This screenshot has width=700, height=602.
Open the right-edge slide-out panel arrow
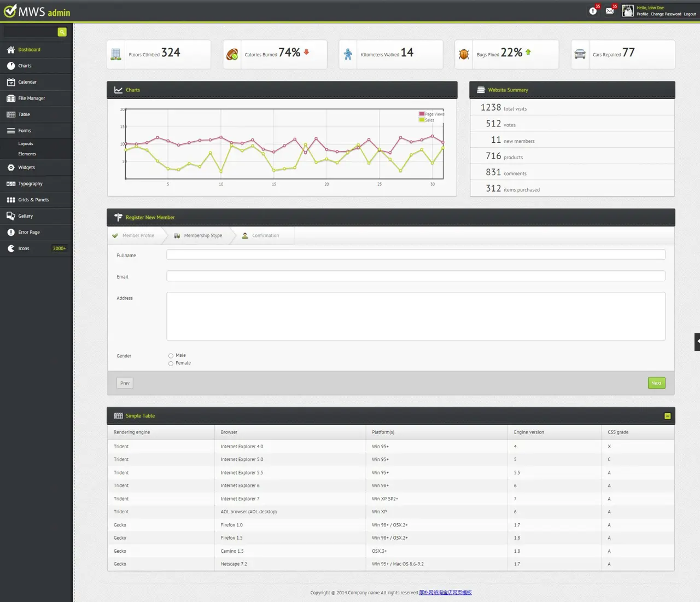tap(697, 341)
